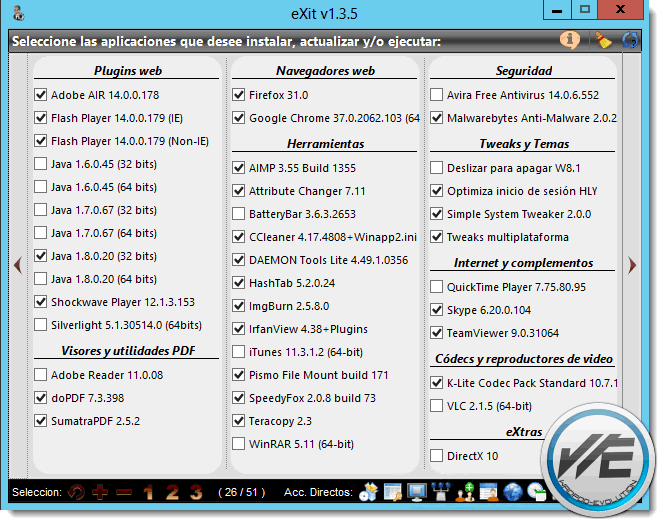Uncheck SumatraPDF 2.5.2
This screenshot has height=525, width=664.
(x=41, y=420)
